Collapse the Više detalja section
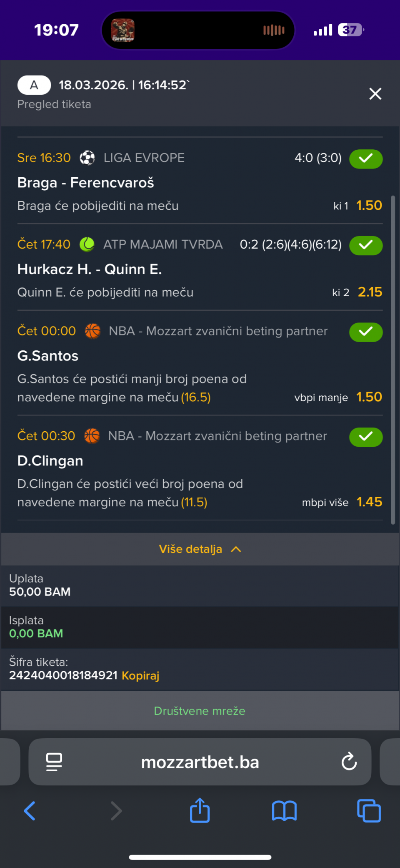Screen dimensions: 400x868 200,549
